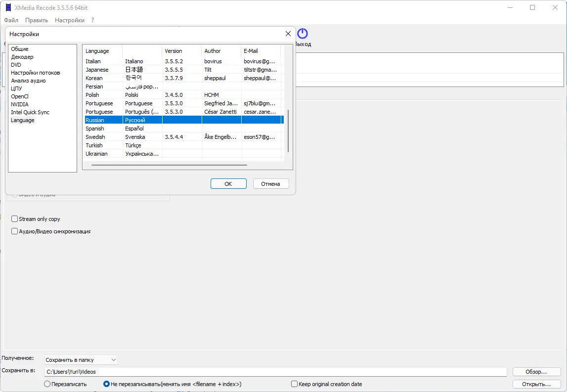Click the E-Mail cell bovirus@g...

[259, 61]
